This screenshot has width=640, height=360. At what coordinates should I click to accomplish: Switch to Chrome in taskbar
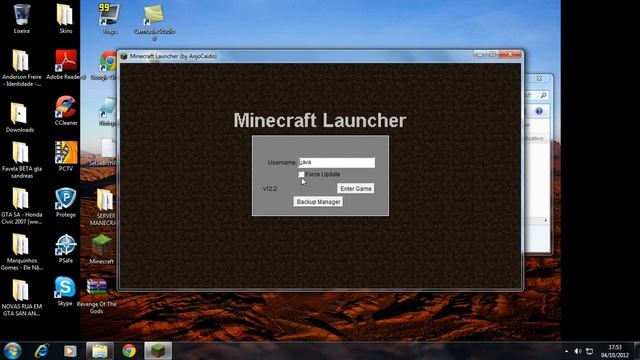(129, 351)
